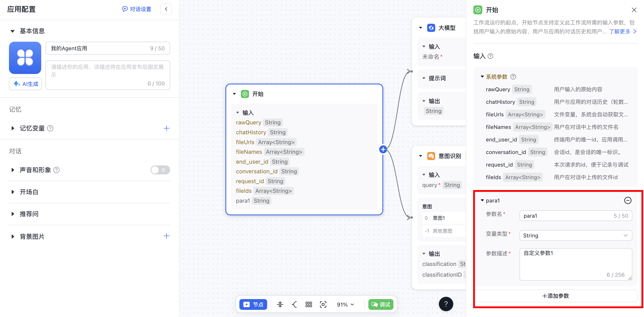Add a memory variable with plus icon
Image resolution: width=644 pixels, height=317 pixels.
pos(167,128)
